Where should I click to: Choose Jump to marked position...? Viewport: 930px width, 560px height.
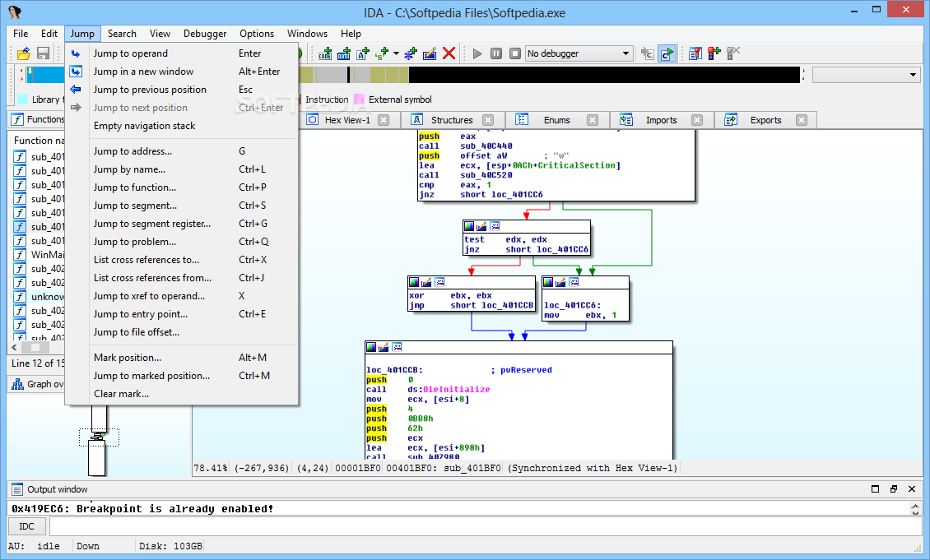click(x=182, y=376)
